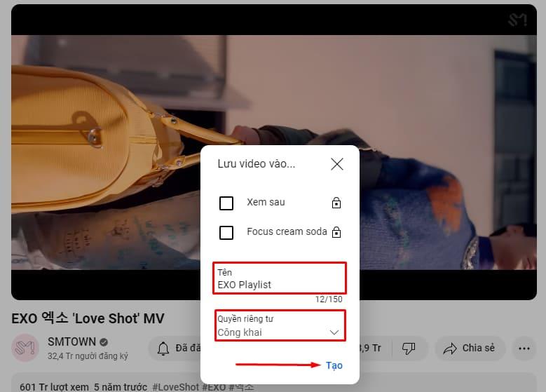Click the 32,4 Tr người đăng ký text
Viewport: 546px width, 392px height.
(88, 356)
